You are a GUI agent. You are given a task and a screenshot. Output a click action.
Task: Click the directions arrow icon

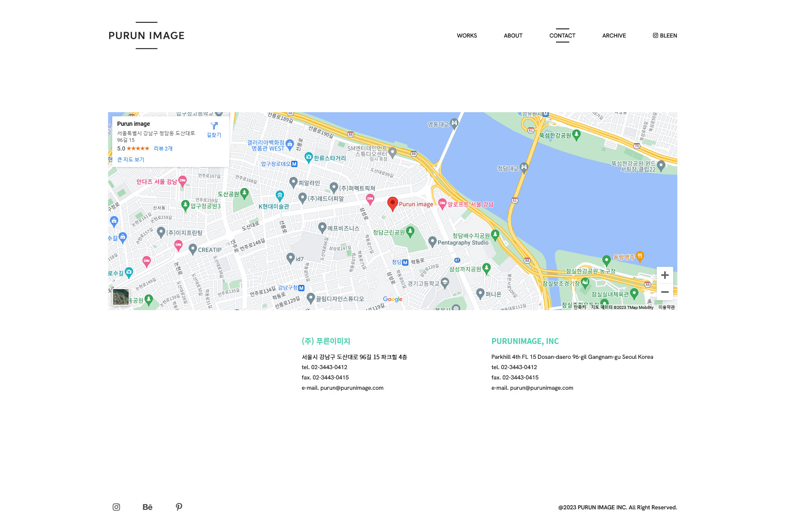pyautogui.click(x=214, y=126)
